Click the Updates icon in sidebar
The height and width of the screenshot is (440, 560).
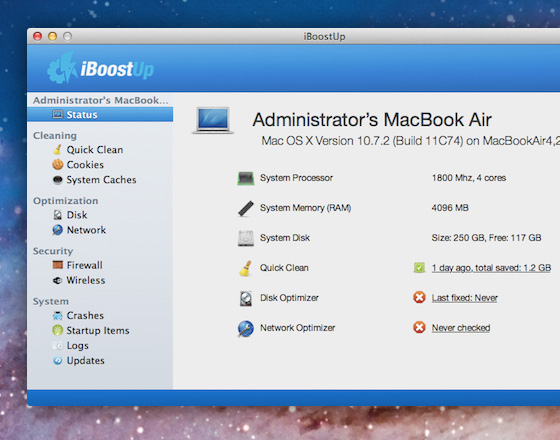[x=58, y=360]
